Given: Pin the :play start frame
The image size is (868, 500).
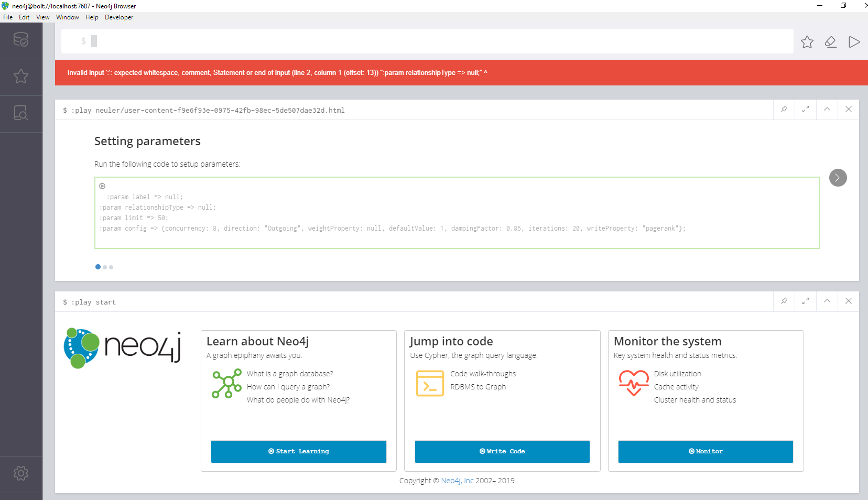Looking at the screenshot, I should tap(784, 301).
